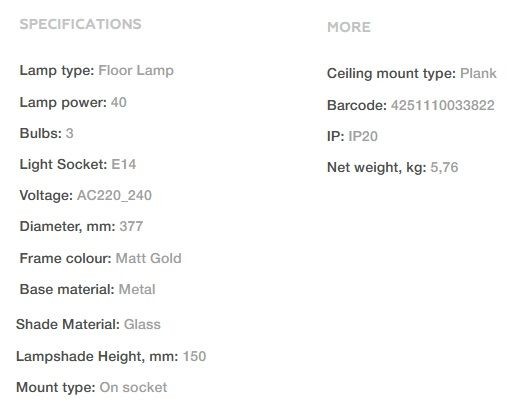This screenshot has width=520, height=417.
Task: Select the Diameter value 377
Action: click(131, 226)
